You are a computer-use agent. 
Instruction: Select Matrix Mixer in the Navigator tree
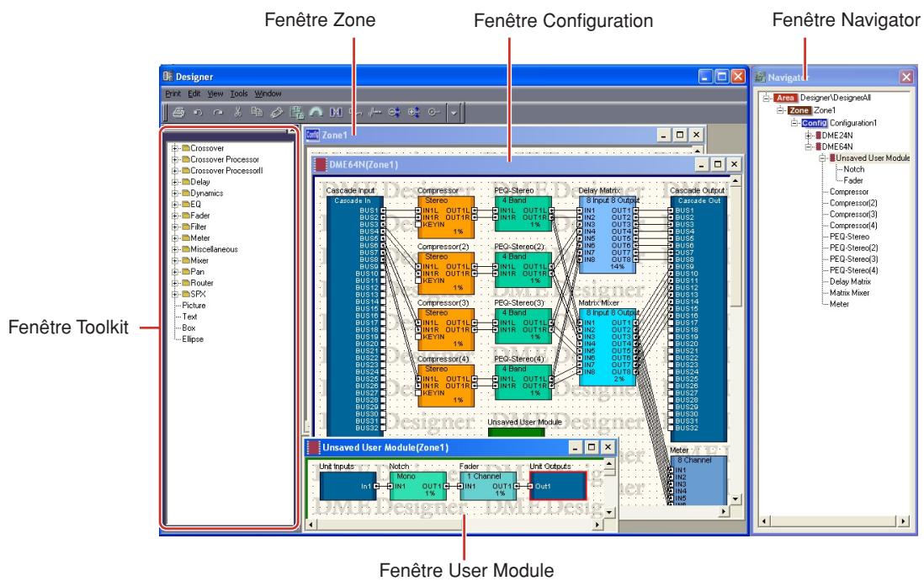(x=849, y=292)
